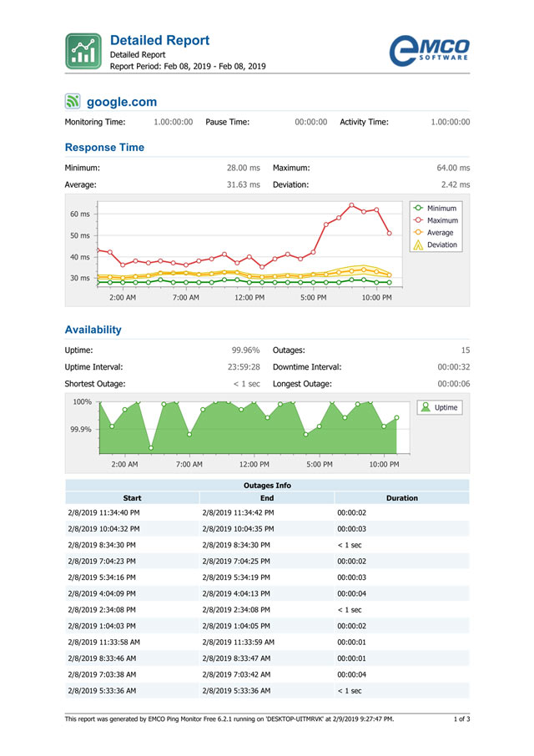Image resolution: width=534 pixels, height=756 pixels.
Task: Click the Uptime value 99.96%
Action: point(246,350)
